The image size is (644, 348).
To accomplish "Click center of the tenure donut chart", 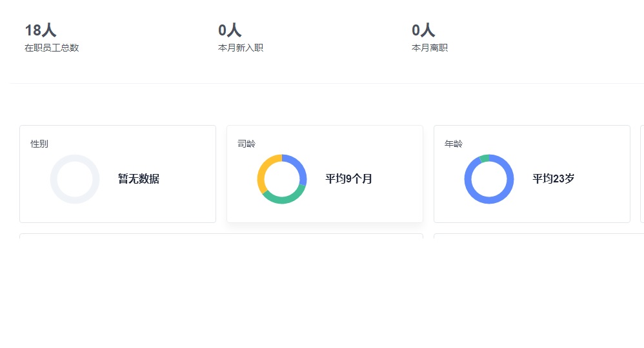I will pyautogui.click(x=282, y=179).
